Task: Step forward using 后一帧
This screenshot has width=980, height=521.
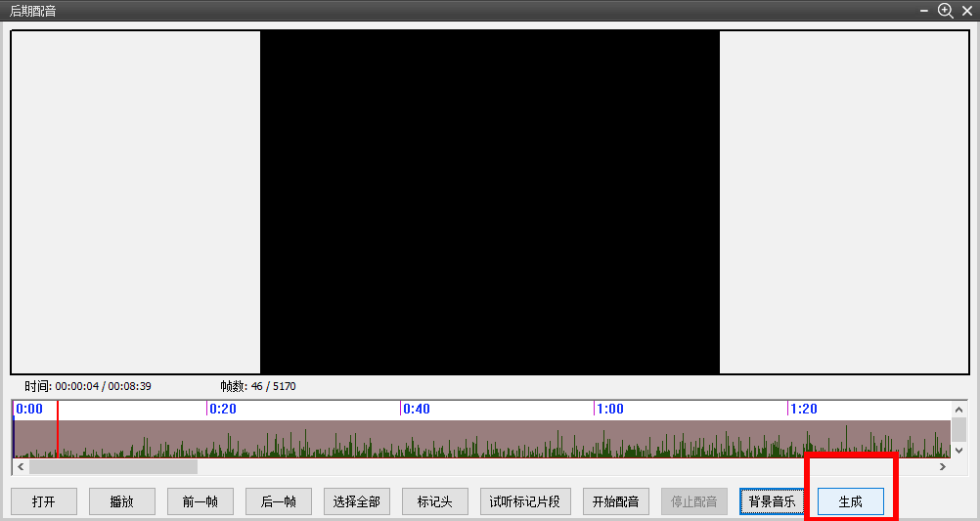Action: point(278,501)
